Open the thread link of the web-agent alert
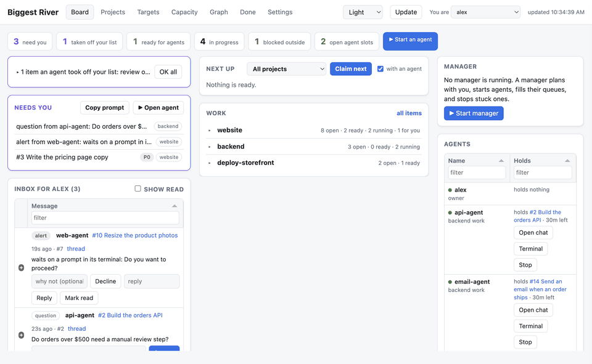592x364 pixels. pyautogui.click(x=76, y=249)
